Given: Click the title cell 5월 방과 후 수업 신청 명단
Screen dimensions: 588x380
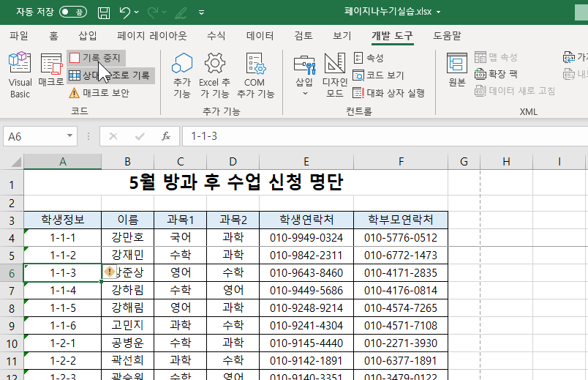Looking at the screenshot, I should coord(236,182).
